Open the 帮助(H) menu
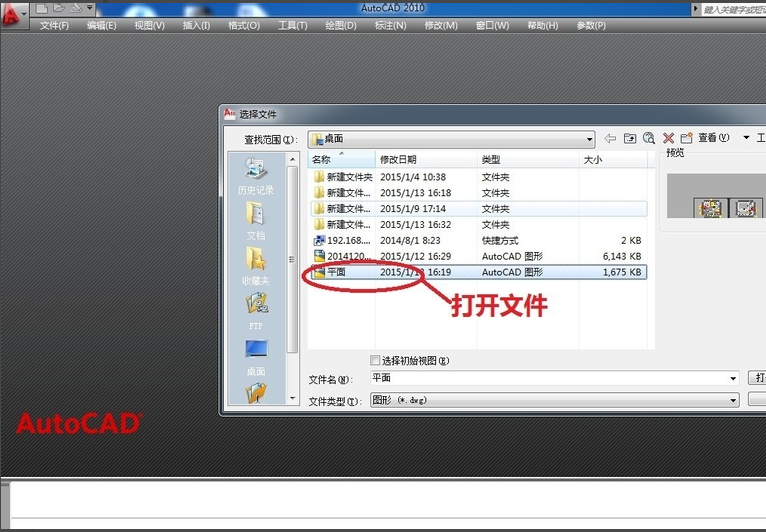The height and width of the screenshot is (532, 766). point(543,25)
